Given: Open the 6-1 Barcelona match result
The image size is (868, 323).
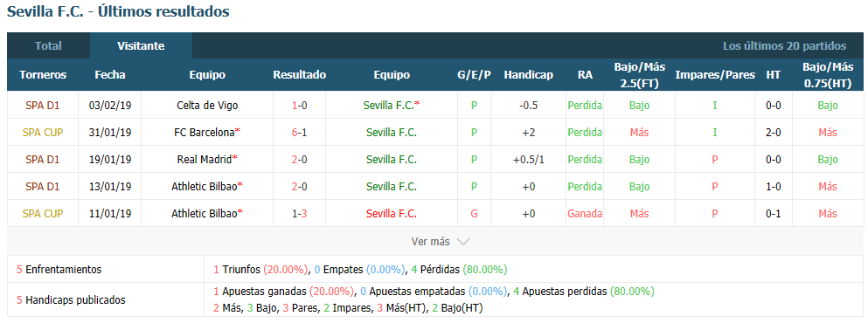Looking at the screenshot, I should click(x=300, y=132).
